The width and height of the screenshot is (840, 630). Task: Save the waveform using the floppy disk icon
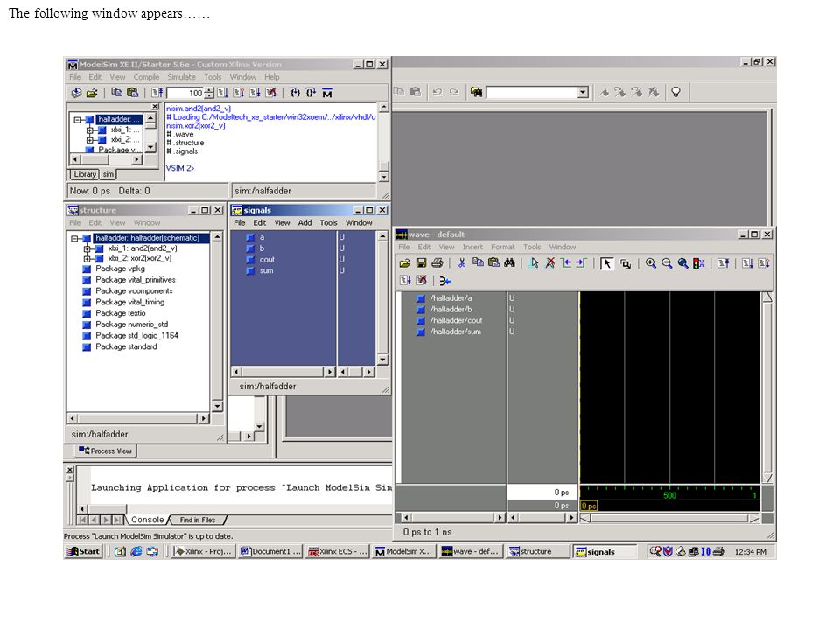[x=421, y=263]
